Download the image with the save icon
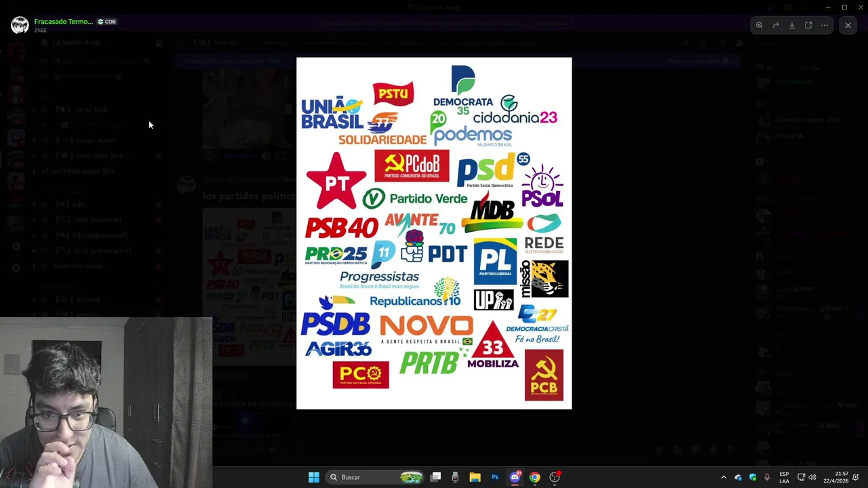 tap(792, 25)
